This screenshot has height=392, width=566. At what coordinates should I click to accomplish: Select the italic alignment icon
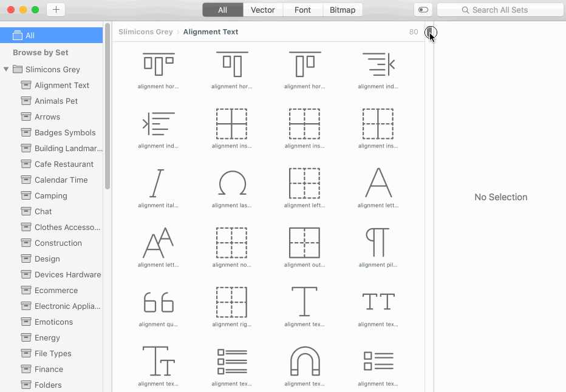159,183
